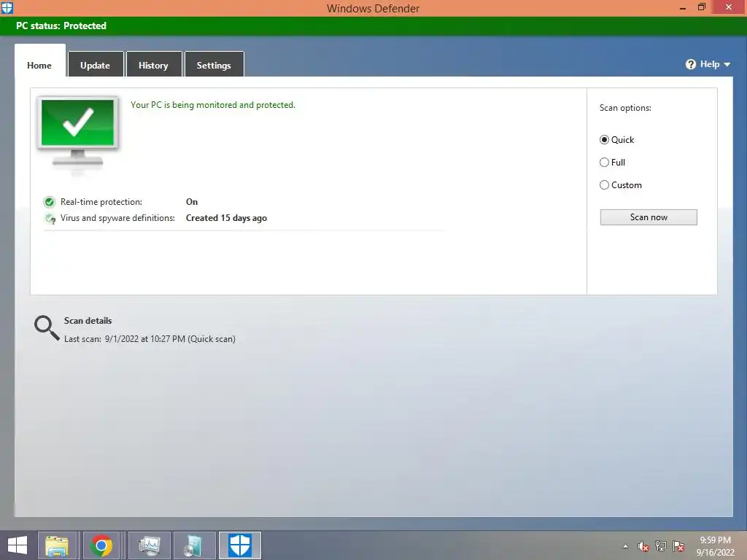Click the 'Scan options:' label

625,108
